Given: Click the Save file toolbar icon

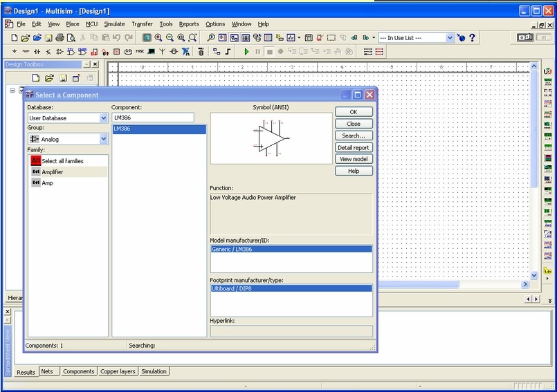Looking at the screenshot, I should pos(48,37).
